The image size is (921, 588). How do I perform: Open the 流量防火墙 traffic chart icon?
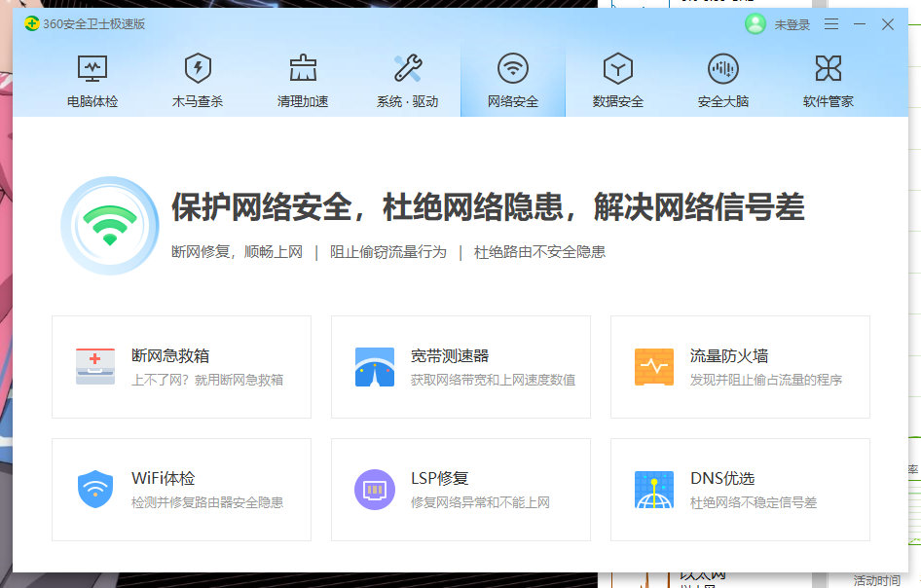(652, 365)
